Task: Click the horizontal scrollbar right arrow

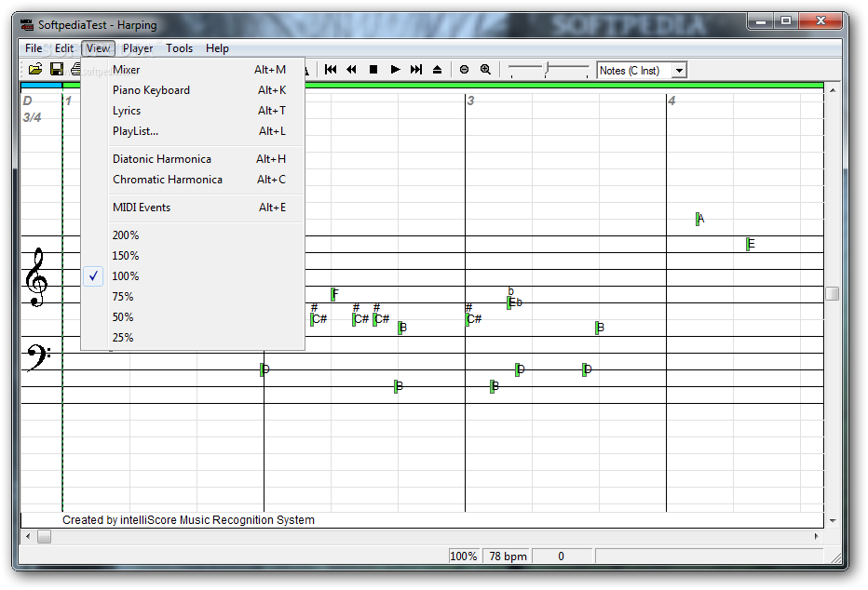Action: pyautogui.click(x=816, y=536)
